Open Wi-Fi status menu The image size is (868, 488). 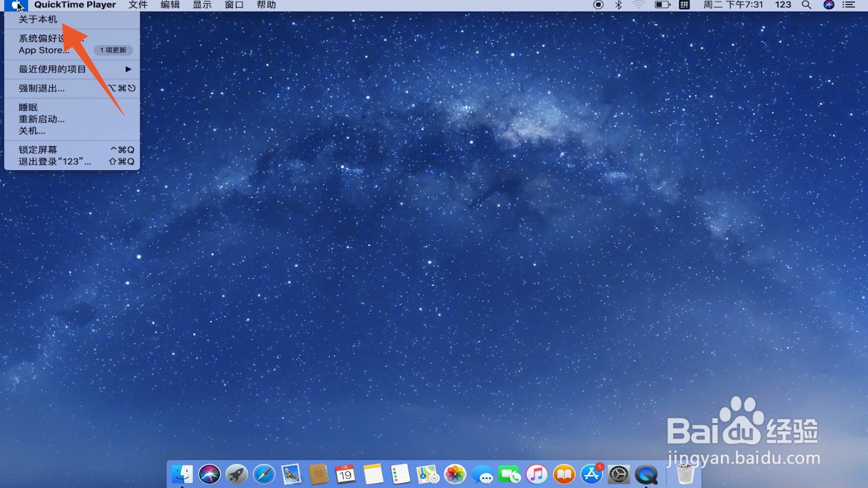[639, 5]
